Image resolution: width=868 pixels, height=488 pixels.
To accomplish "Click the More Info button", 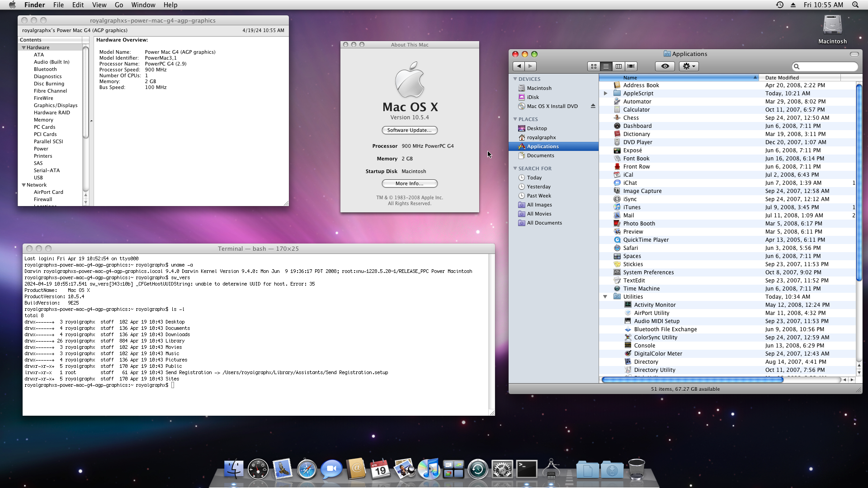I will pos(410,183).
